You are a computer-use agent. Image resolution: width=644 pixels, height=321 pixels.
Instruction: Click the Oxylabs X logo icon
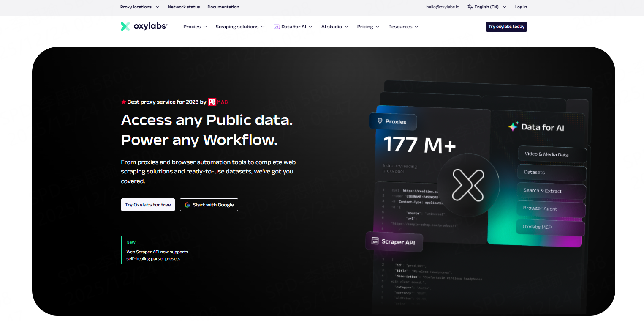[125, 27]
